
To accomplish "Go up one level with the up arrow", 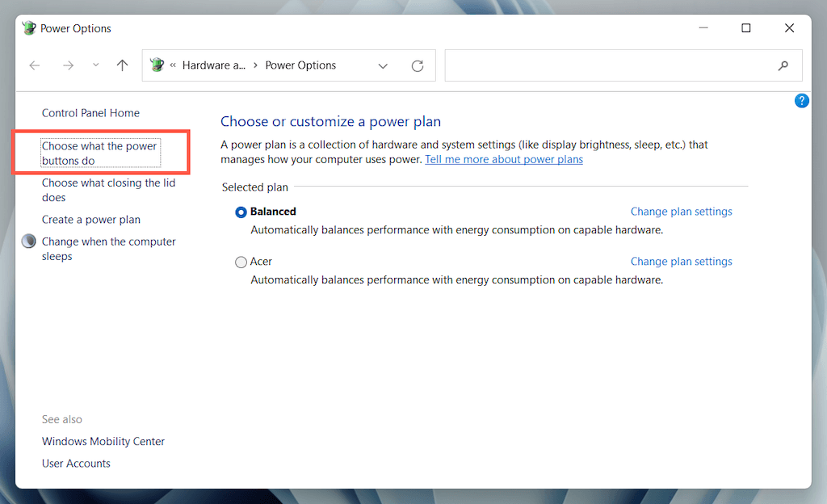I will coord(123,65).
